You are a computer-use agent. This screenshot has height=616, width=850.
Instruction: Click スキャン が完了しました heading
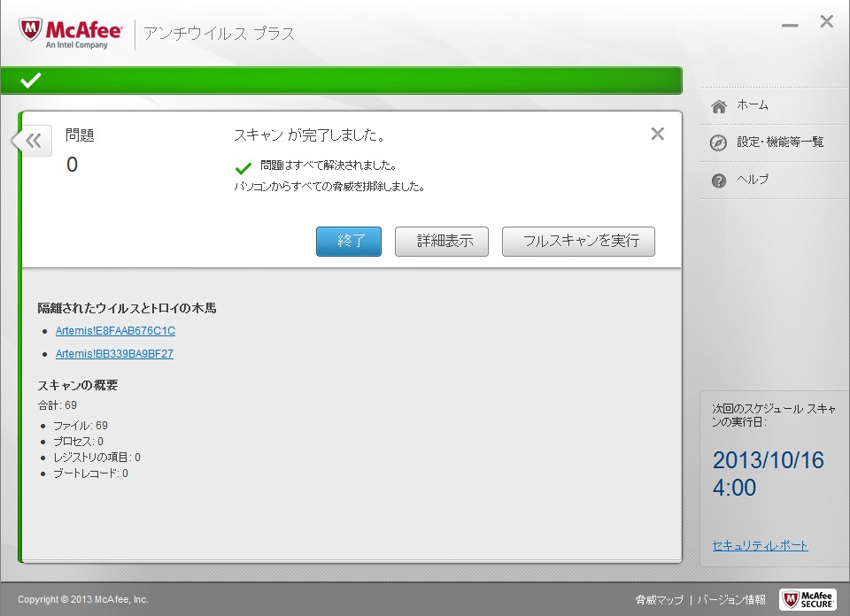(x=310, y=135)
